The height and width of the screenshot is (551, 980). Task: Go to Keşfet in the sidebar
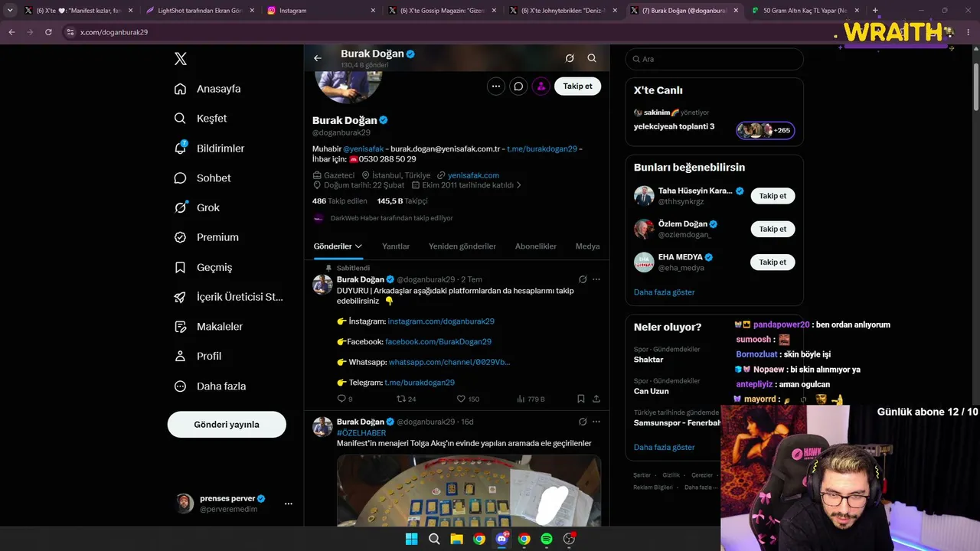pyautogui.click(x=201, y=119)
